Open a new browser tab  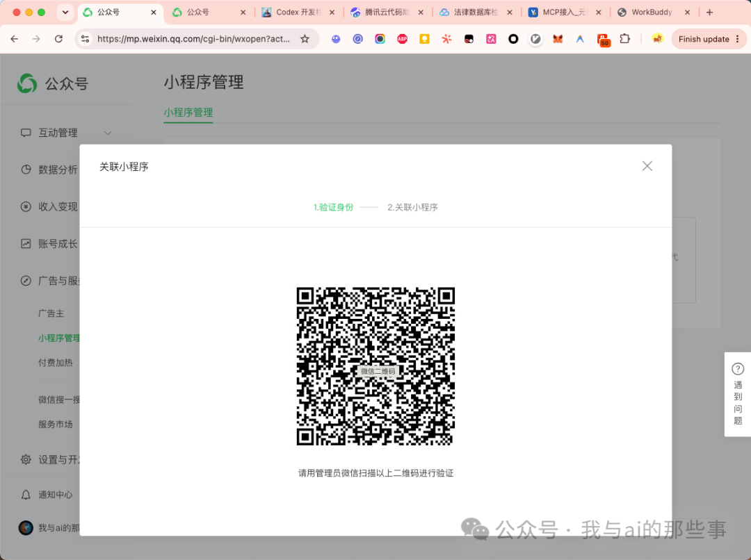710,12
